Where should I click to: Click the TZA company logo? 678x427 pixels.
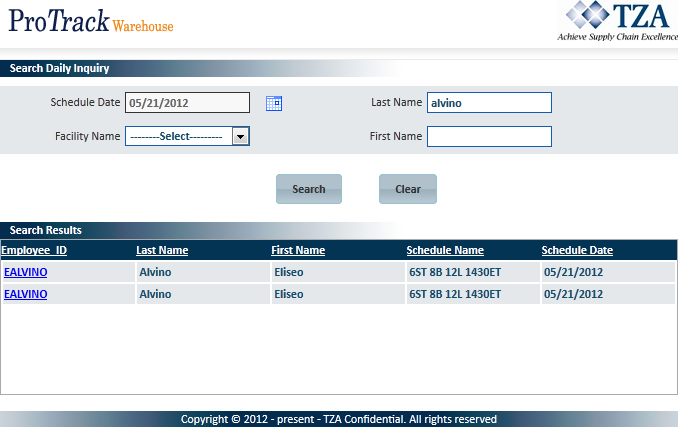(617, 21)
